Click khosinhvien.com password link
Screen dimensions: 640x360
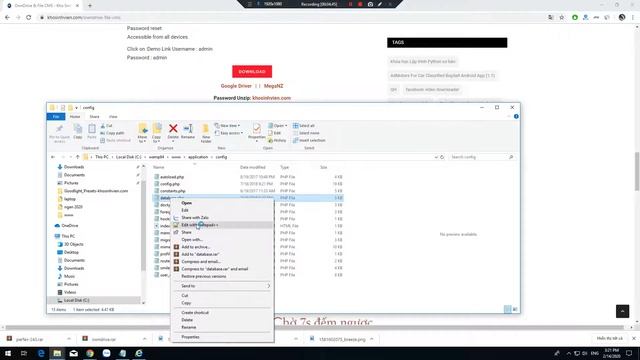point(271,98)
